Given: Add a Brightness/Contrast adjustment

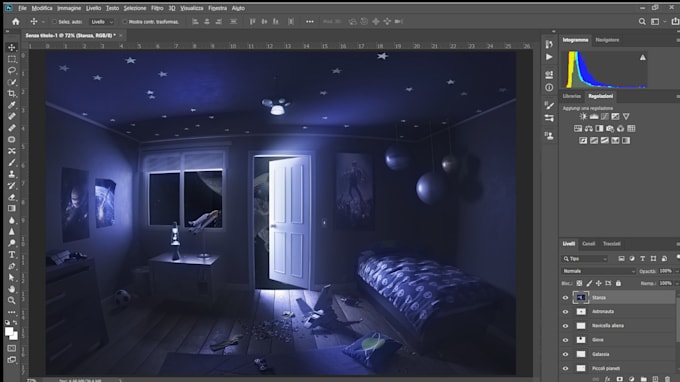Looking at the screenshot, I should [583, 117].
